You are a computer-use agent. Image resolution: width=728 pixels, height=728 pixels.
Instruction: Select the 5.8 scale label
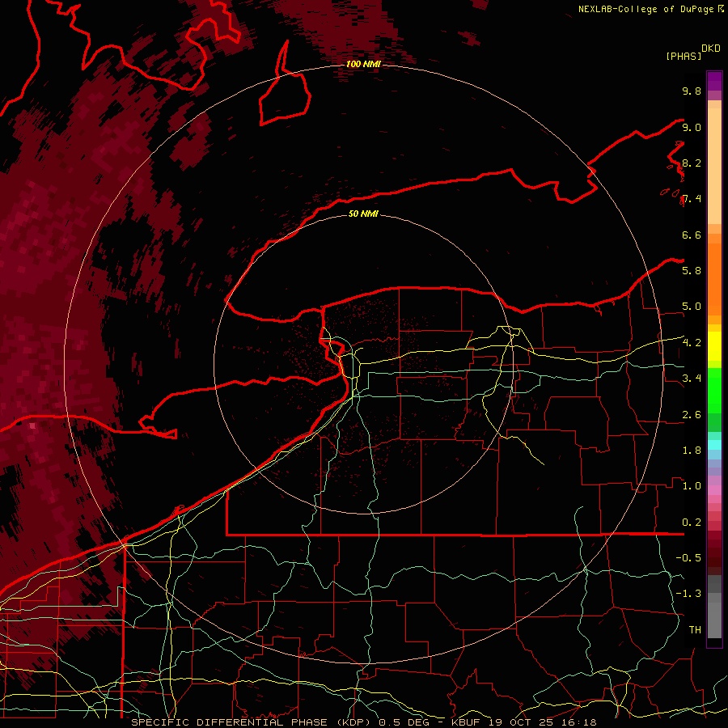692,271
